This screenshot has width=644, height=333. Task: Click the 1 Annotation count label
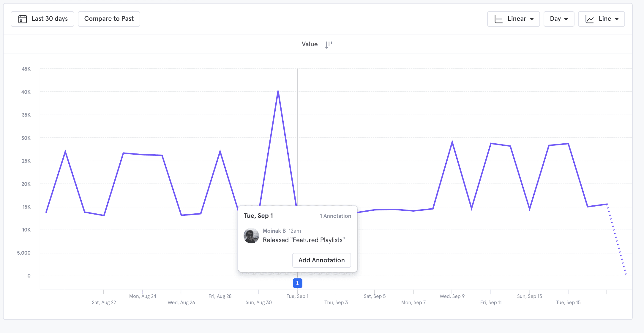[335, 216]
